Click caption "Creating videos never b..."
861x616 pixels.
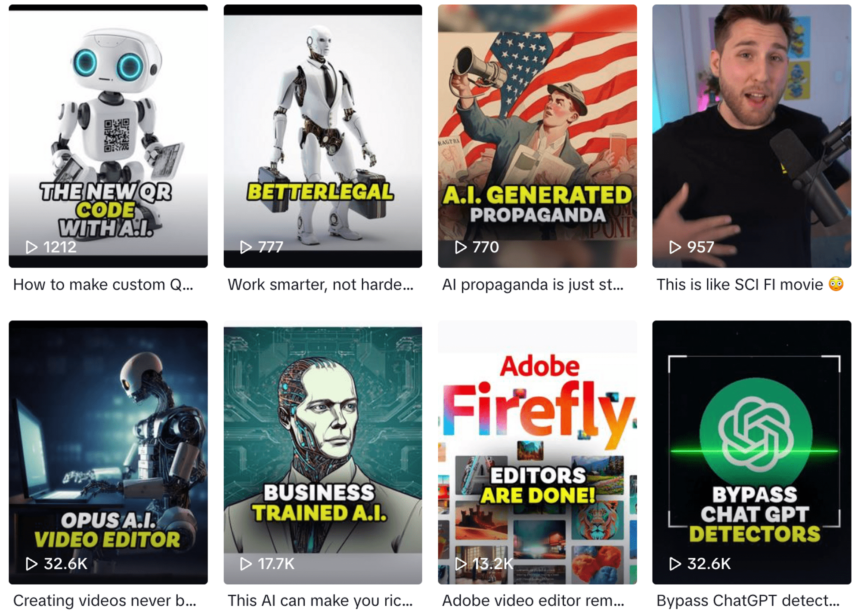(105, 601)
